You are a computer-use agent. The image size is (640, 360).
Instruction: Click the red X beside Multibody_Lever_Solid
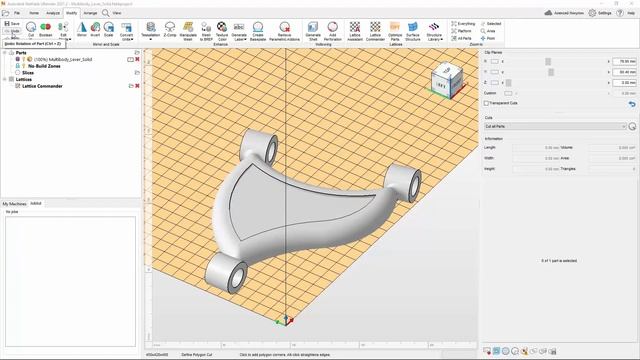[138, 59]
